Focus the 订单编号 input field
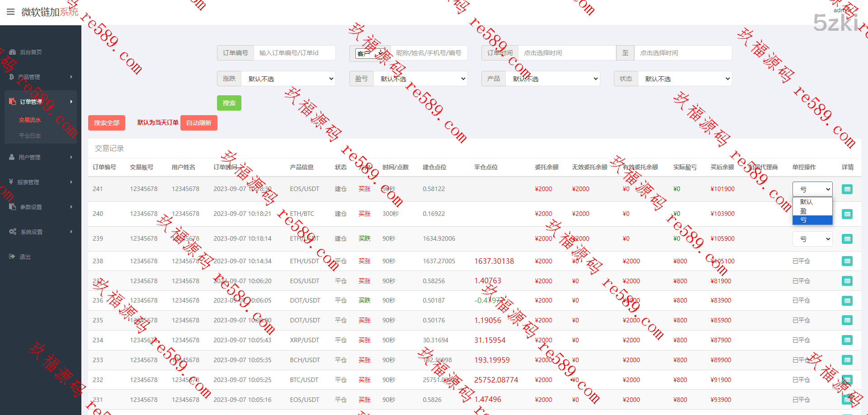 click(294, 53)
